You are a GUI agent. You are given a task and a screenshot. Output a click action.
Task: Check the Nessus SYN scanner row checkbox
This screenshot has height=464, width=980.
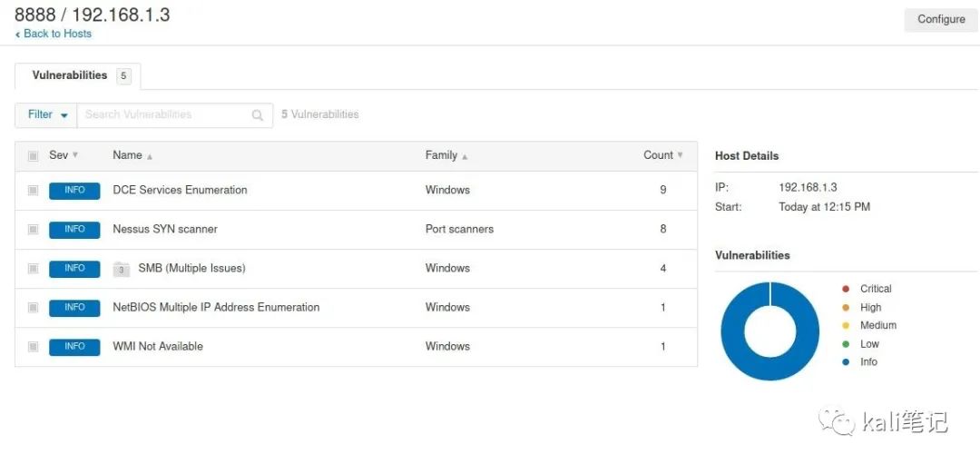(x=34, y=230)
